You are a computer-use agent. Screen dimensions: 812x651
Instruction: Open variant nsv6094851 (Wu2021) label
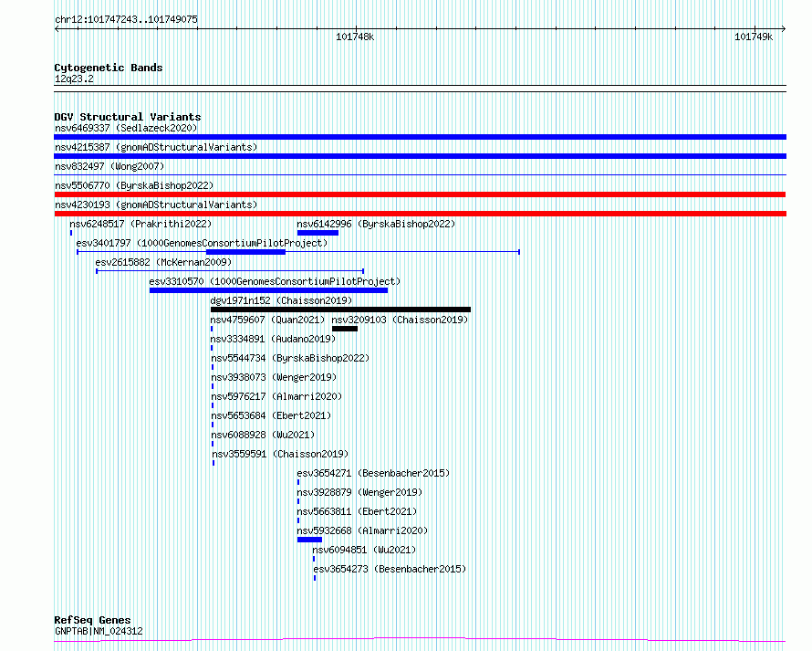[x=364, y=550]
